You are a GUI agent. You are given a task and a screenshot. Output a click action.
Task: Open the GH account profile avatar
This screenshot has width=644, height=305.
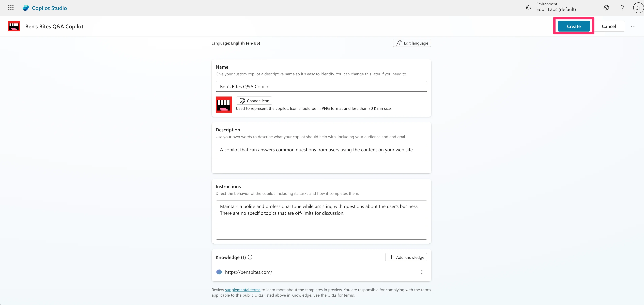click(x=638, y=8)
